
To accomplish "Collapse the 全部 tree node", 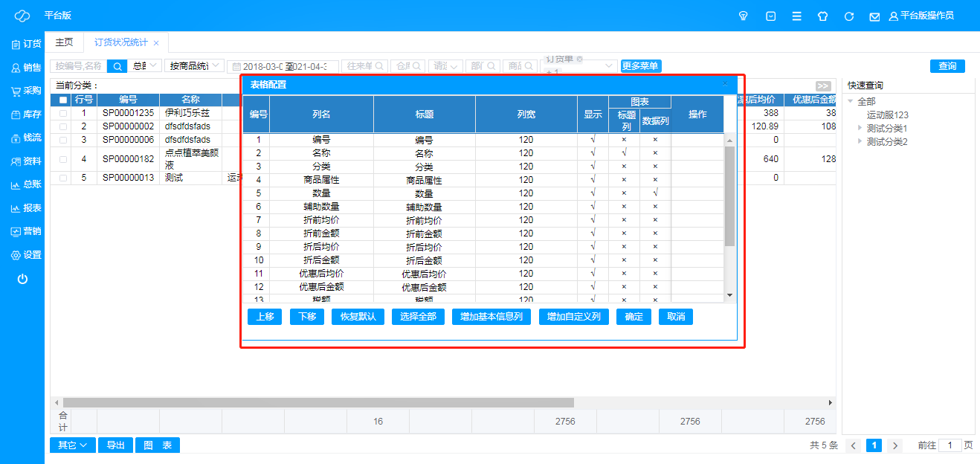I will [851, 101].
